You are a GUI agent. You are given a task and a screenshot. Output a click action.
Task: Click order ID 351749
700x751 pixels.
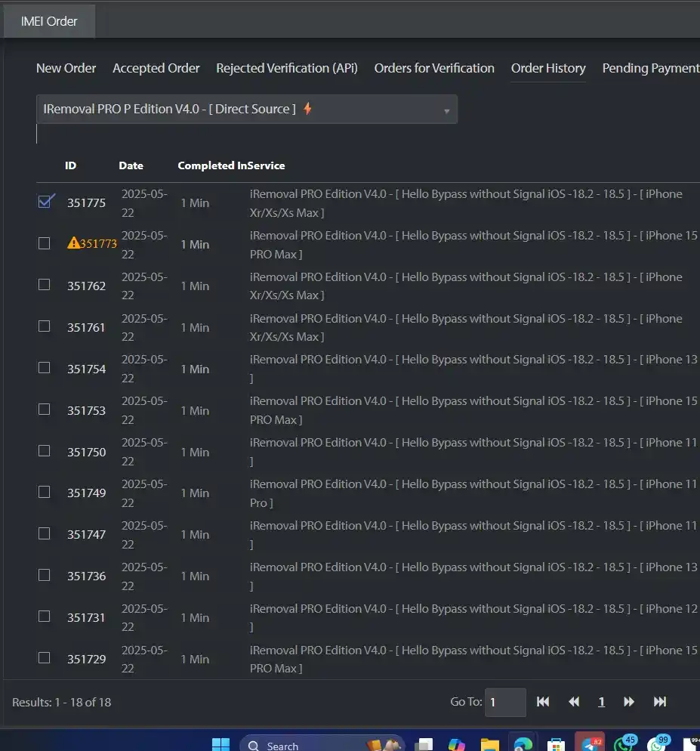tap(86, 493)
